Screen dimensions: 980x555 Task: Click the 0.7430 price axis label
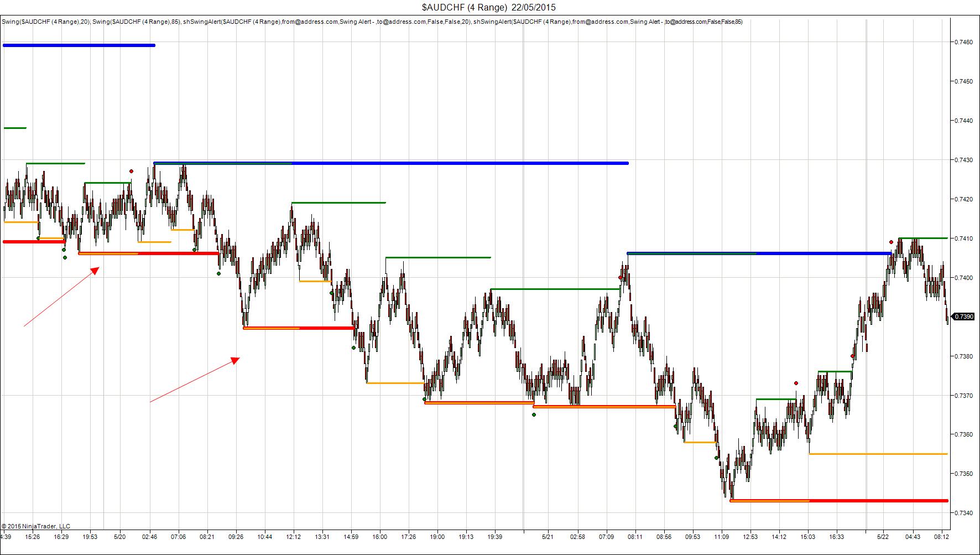964,160
